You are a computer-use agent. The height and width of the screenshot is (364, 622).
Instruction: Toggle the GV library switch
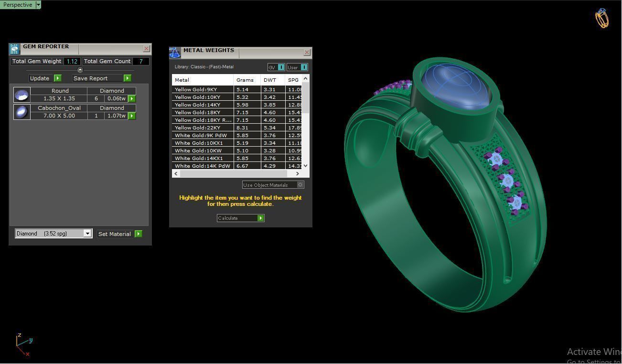276,67
